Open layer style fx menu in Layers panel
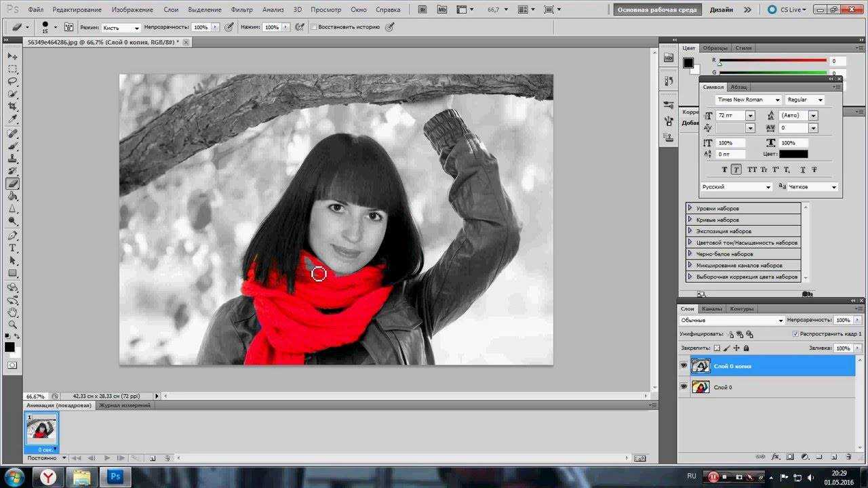 click(x=774, y=457)
